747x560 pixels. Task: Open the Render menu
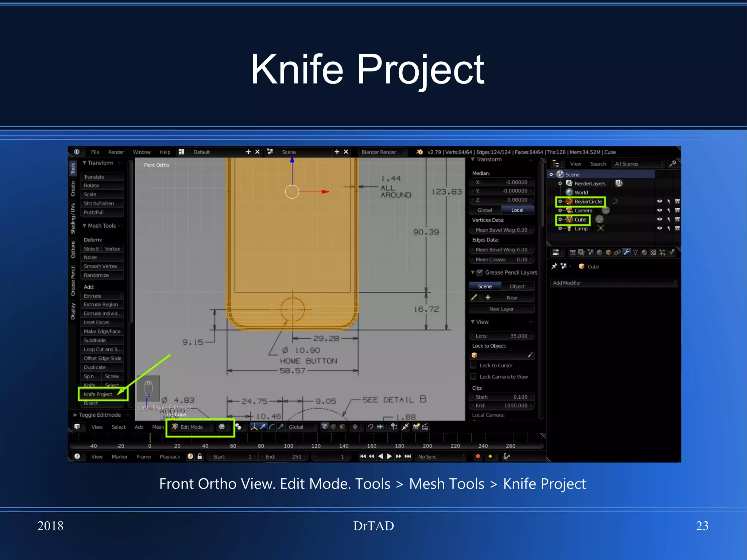tap(116, 152)
